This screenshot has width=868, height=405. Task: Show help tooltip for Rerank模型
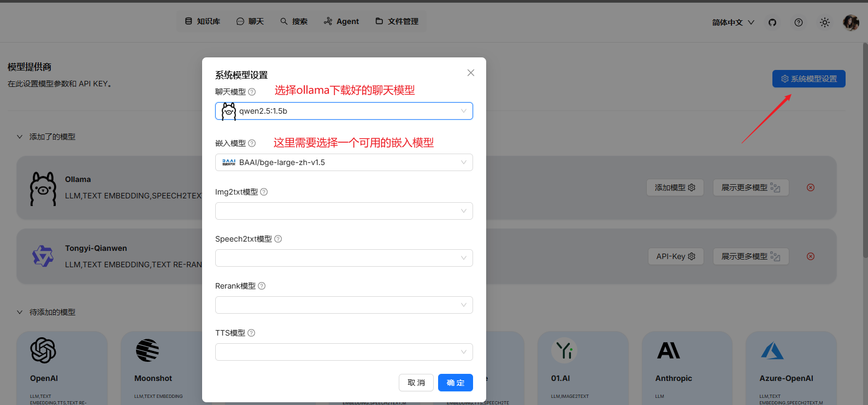tap(262, 286)
